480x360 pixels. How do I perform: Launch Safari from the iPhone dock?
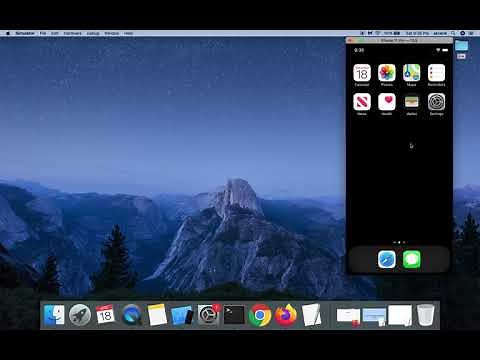click(387, 259)
